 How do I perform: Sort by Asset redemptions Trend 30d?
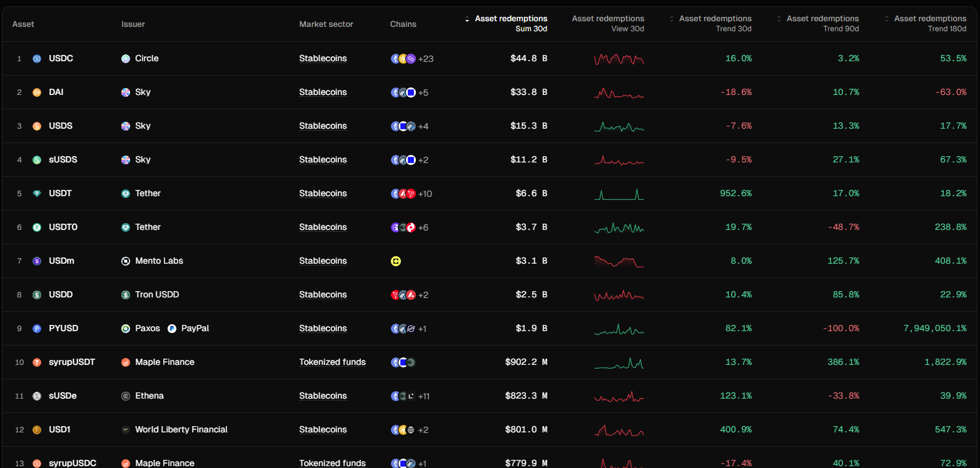coord(715,19)
